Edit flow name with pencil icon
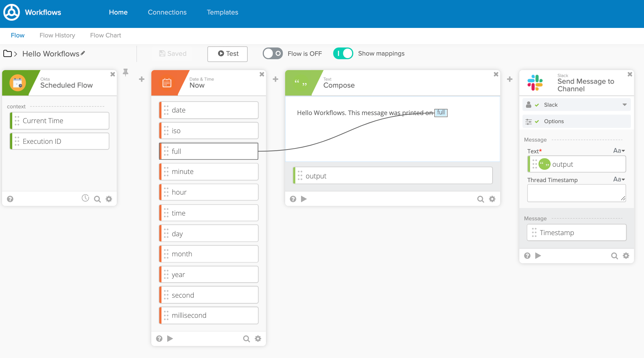This screenshot has height=358, width=644. 83,53
